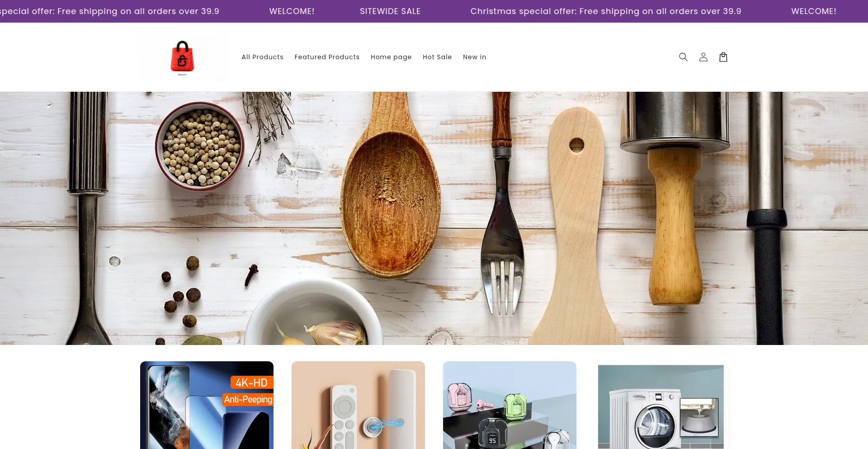
Task: Click the Christmas free shipping announcement text
Action: [x=606, y=11]
